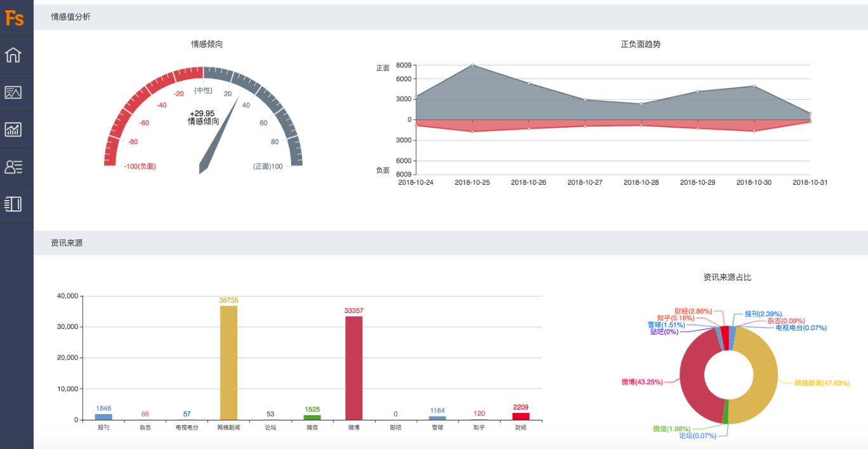The height and width of the screenshot is (449, 868).
Task: Click the 2018-10-29 x-axis date label
Action: pos(698,182)
